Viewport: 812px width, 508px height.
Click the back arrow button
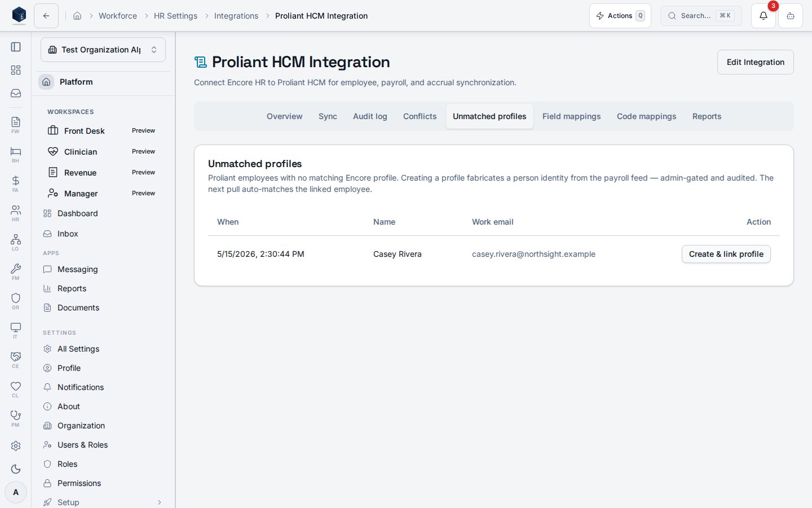click(x=46, y=16)
